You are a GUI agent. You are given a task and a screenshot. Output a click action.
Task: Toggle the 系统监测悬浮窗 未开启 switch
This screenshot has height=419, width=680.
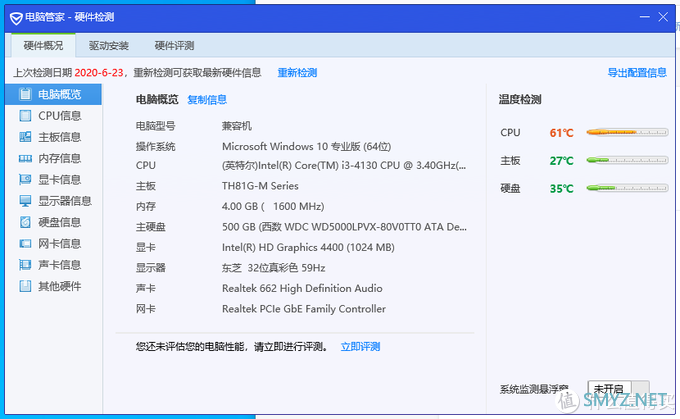tap(618, 389)
